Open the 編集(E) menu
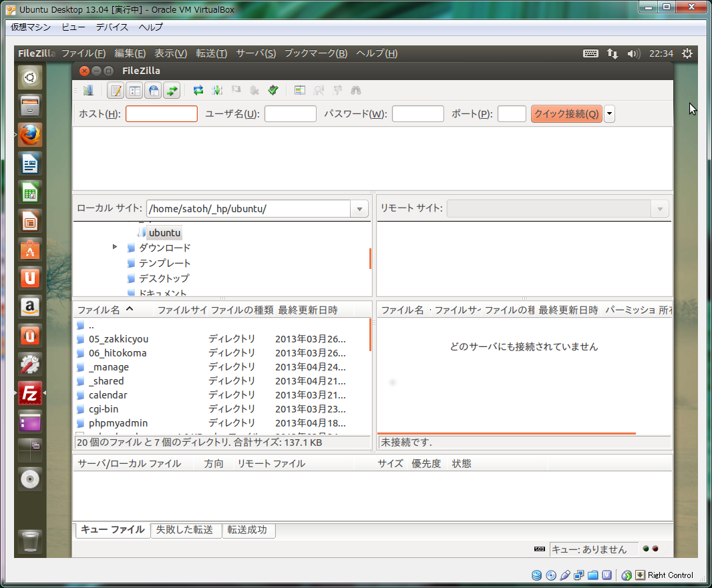Viewport: 712px width, 588px height. [130, 53]
